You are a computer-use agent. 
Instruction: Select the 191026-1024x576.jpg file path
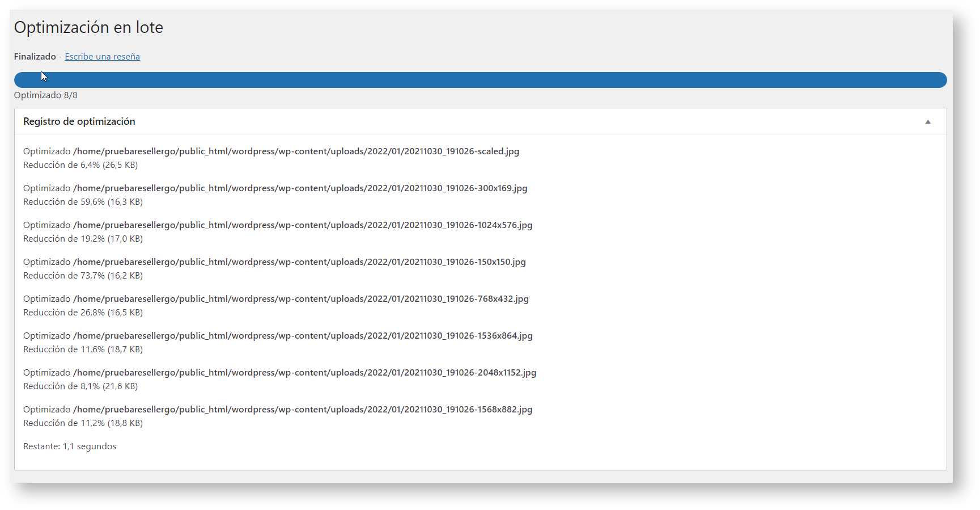click(x=303, y=225)
